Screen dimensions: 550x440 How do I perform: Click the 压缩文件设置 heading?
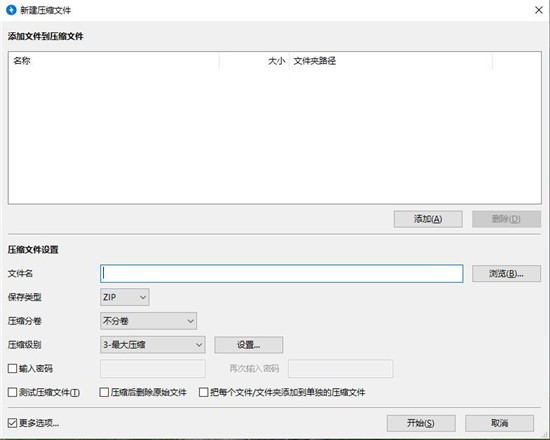pyautogui.click(x=33, y=250)
